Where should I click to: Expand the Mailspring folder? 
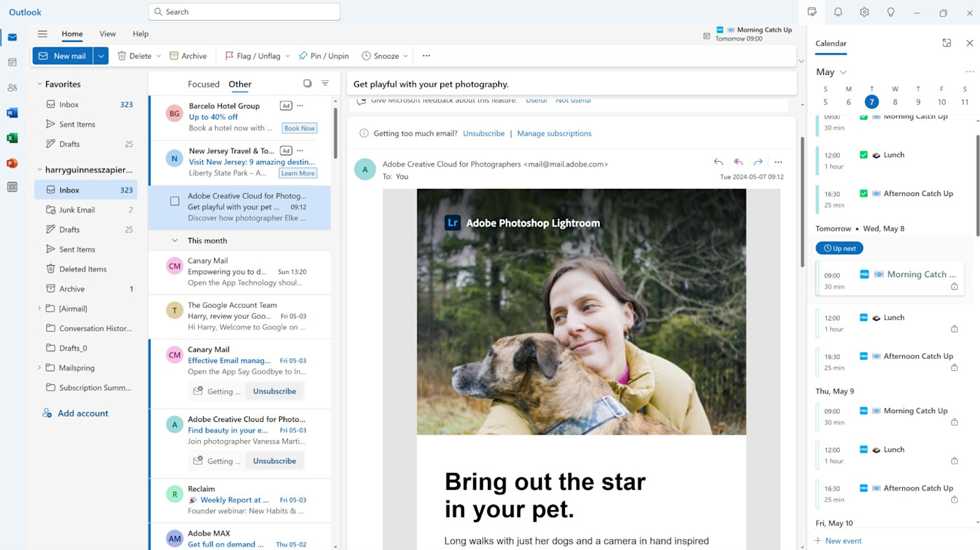tap(39, 367)
